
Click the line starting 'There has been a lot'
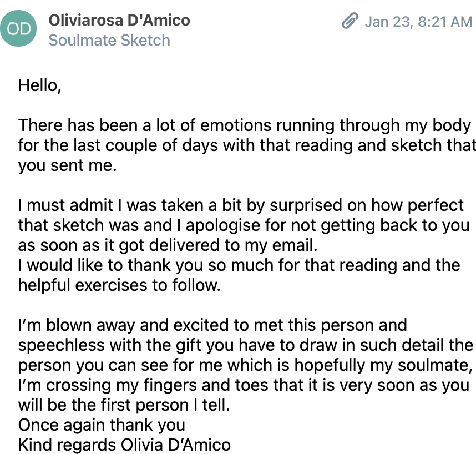(244, 125)
